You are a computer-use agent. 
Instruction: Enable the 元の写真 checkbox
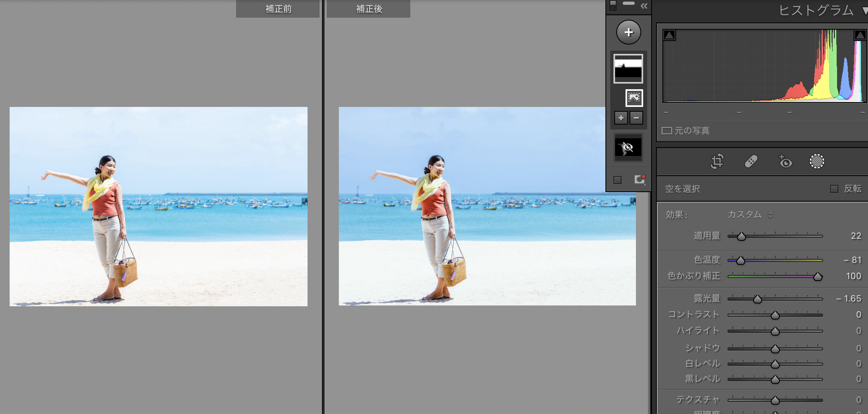667,131
